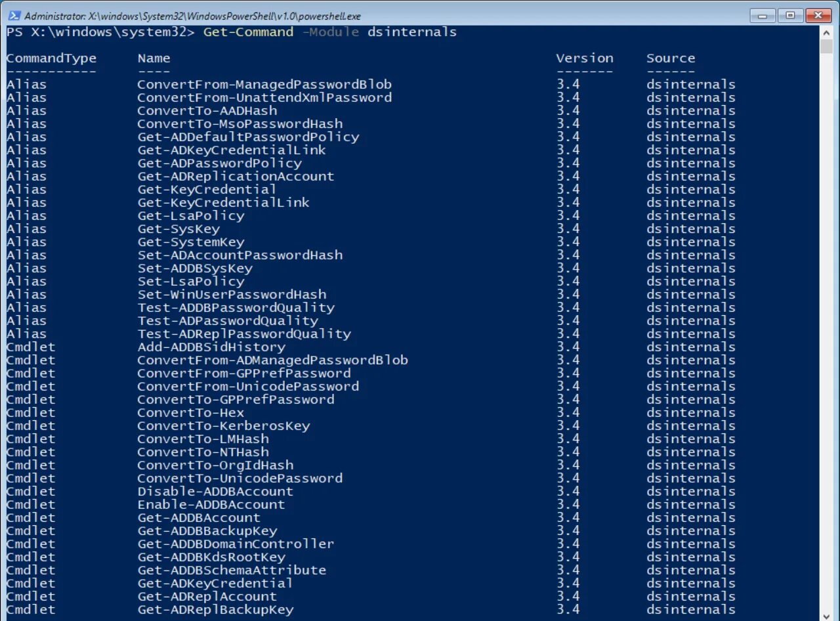The height and width of the screenshot is (621, 840).
Task: Click Test-ADReplPasswordQuality entry
Action: pos(244,334)
